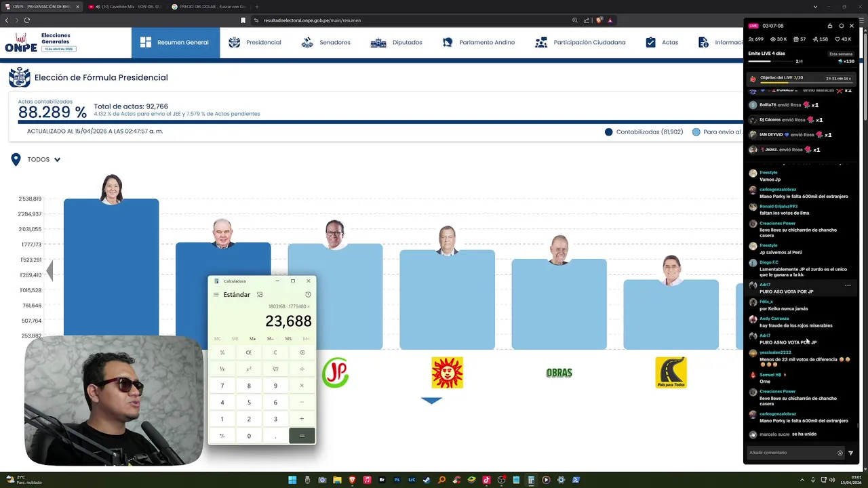Click the divide key in Calculator
The width and height of the screenshot is (868, 488).
coord(302,369)
